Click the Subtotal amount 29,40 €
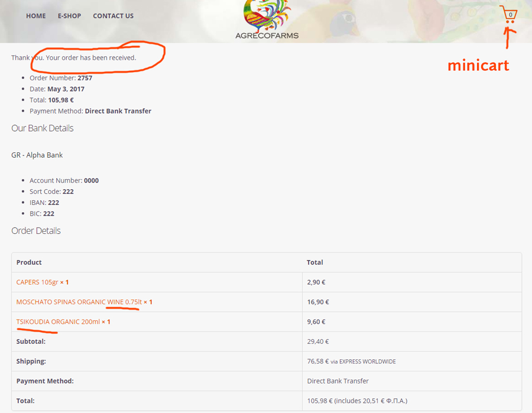The height and width of the screenshot is (413, 532). [319, 342]
